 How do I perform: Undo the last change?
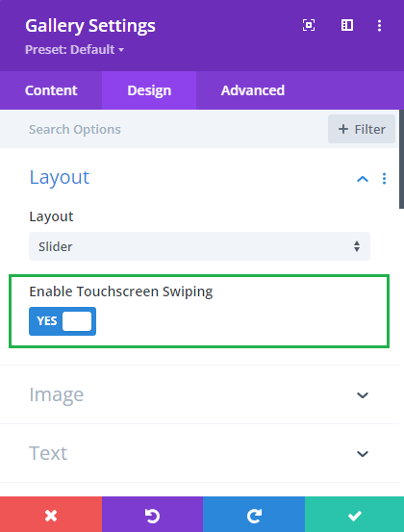(152, 515)
